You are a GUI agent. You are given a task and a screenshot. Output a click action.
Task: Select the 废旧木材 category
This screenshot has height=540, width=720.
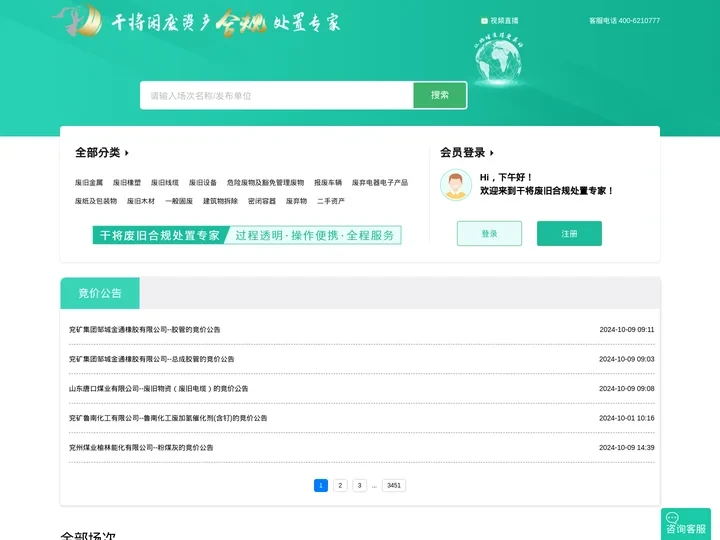[141, 201]
